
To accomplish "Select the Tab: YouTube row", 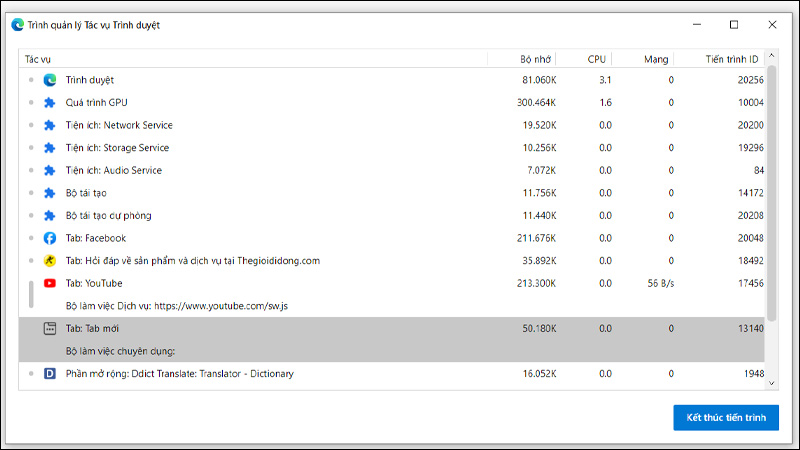I will click(392, 283).
